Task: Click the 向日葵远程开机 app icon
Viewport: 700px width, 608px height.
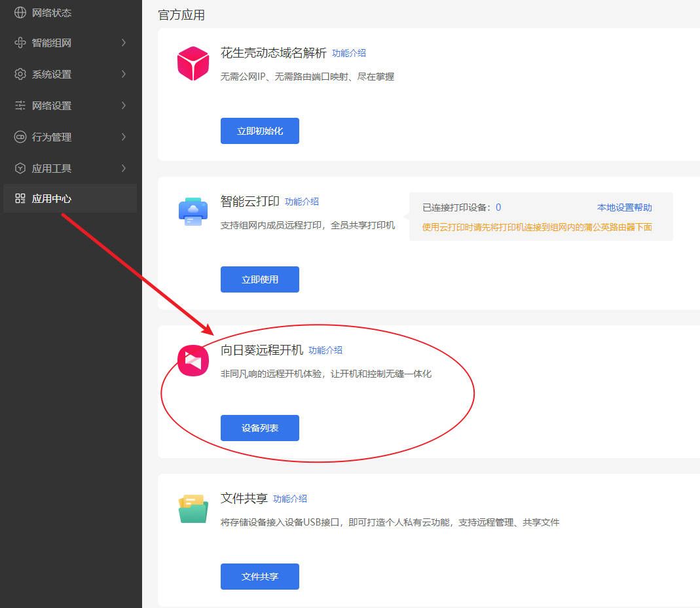Action: tap(193, 361)
